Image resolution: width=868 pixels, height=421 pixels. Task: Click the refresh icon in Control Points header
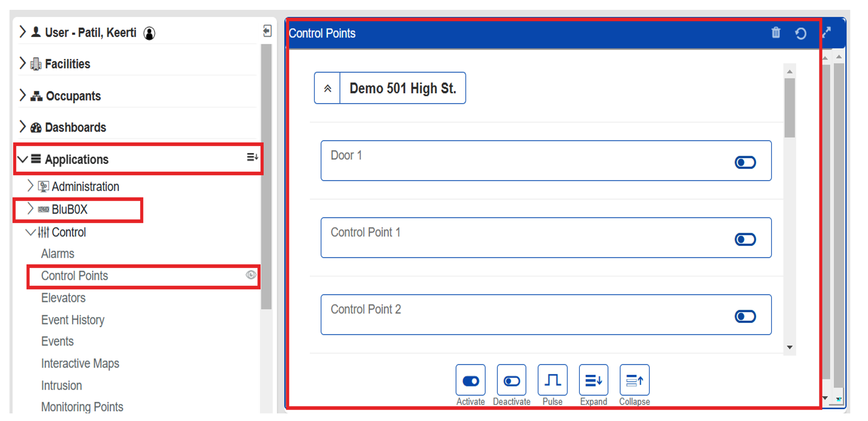tap(800, 33)
